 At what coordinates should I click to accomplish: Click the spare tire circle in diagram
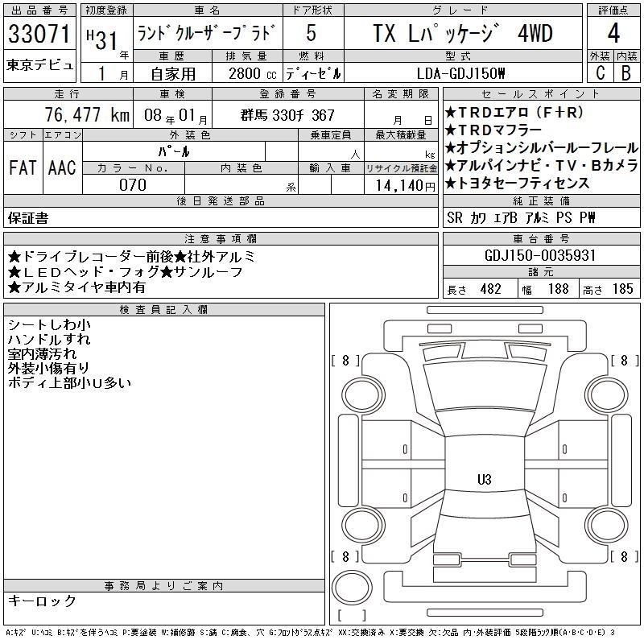352,588
